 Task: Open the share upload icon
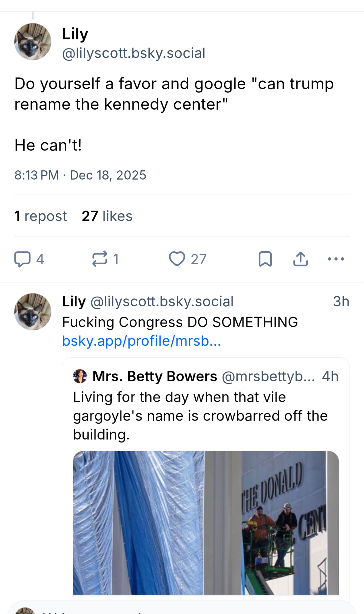point(301,259)
